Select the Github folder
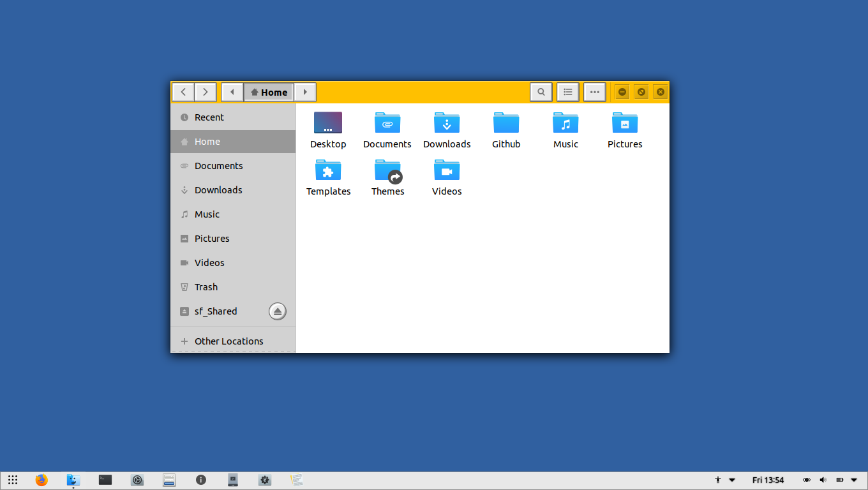868x490 pixels. [x=506, y=122]
